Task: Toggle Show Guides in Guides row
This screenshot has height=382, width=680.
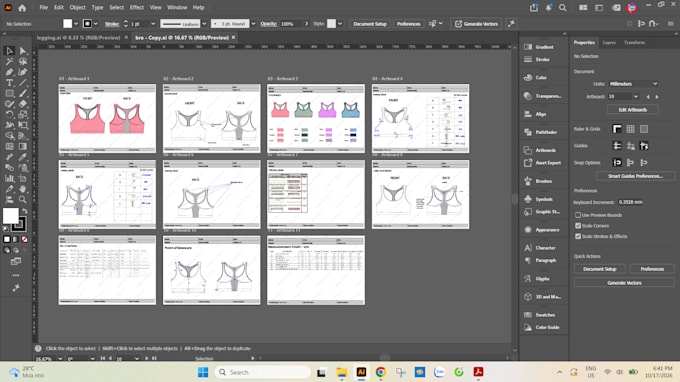Action: pos(617,146)
